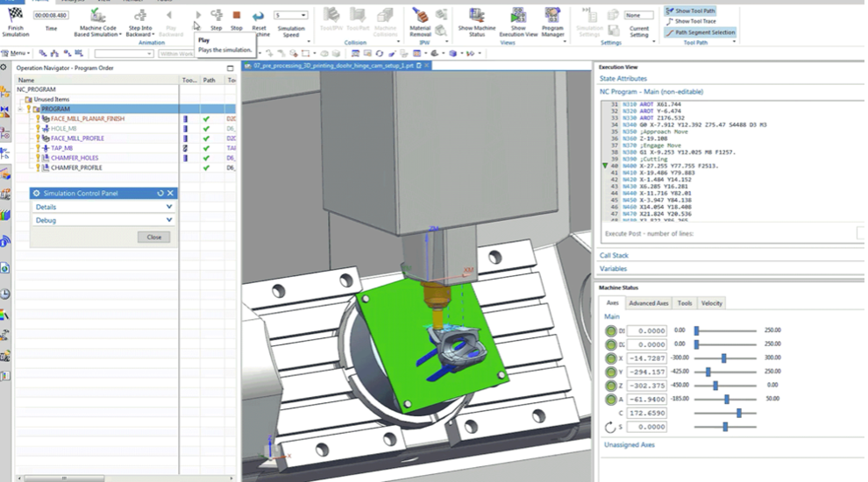Toggle Show Tool Path
The height and width of the screenshot is (482, 868).
pyautogui.click(x=690, y=11)
